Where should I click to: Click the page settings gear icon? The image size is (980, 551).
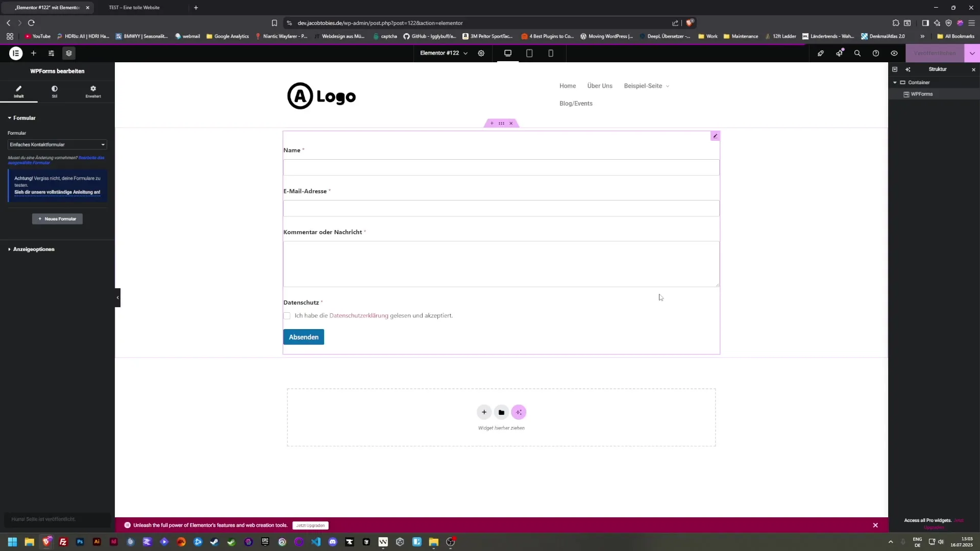pyautogui.click(x=481, y=53)
